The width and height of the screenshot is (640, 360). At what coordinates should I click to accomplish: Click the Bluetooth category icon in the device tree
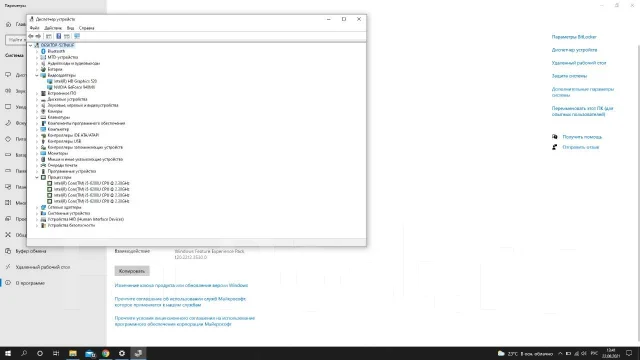point(43,51)
